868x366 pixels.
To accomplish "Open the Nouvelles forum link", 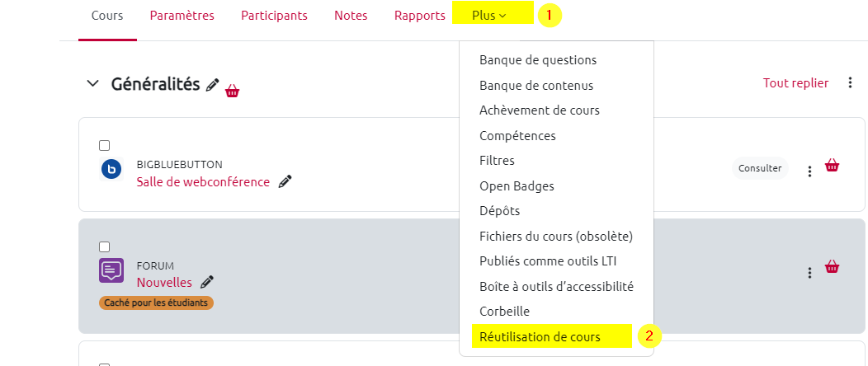I will pos(164,283).
